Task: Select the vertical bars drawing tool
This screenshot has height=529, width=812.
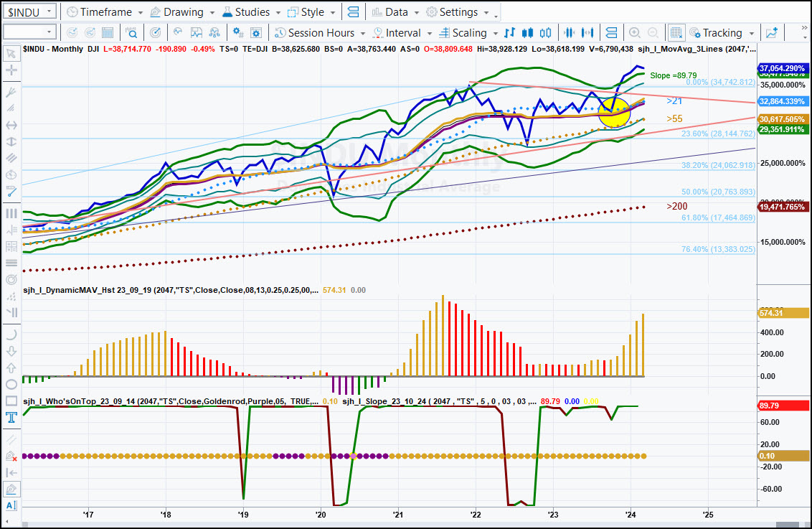Action: 11,213
